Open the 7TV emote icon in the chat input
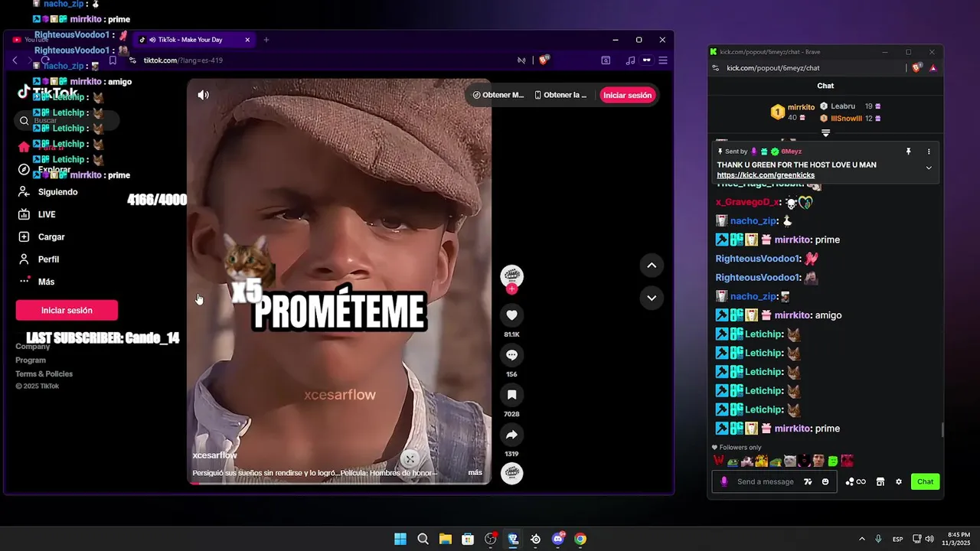 tap(808, 481)
